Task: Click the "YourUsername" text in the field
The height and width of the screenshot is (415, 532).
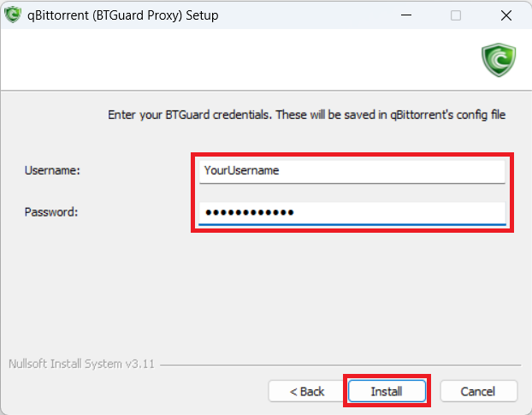Action: [241, 170]
